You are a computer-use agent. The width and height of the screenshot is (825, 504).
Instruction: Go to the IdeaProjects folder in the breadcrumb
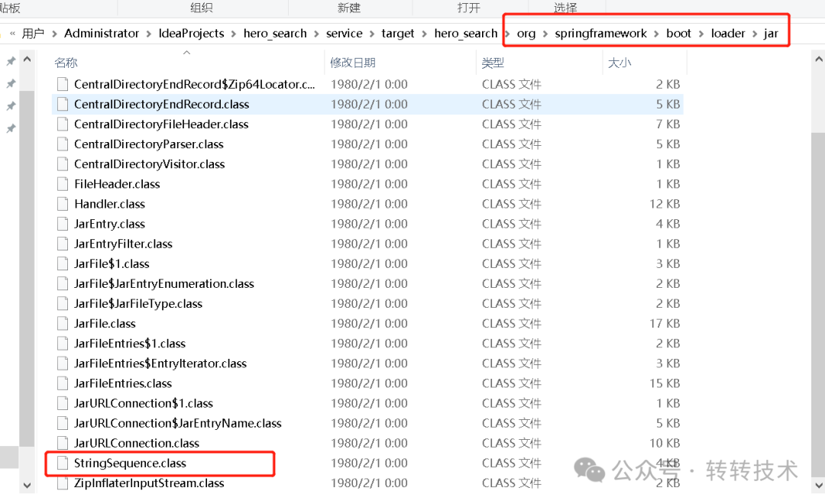click(x=192, y=34)
